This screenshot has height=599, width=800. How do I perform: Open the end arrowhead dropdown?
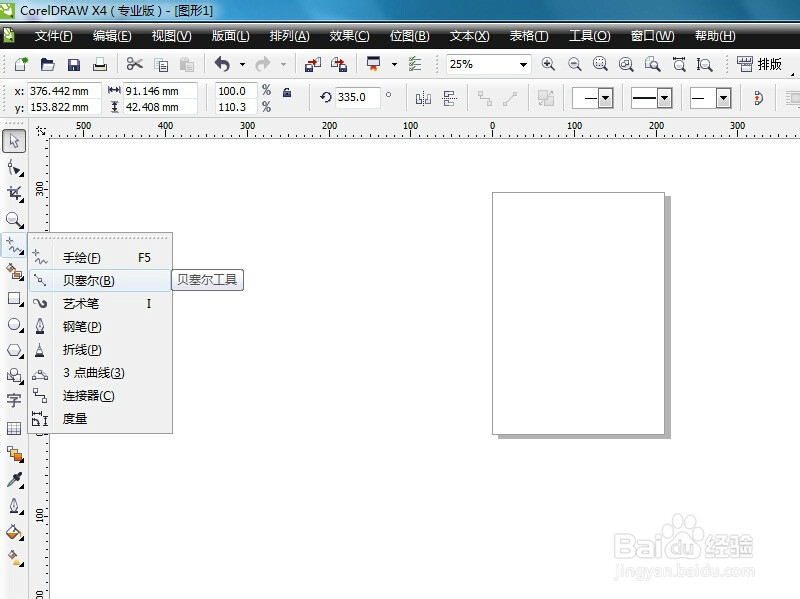pyautogui.click(x=723, y=98)
